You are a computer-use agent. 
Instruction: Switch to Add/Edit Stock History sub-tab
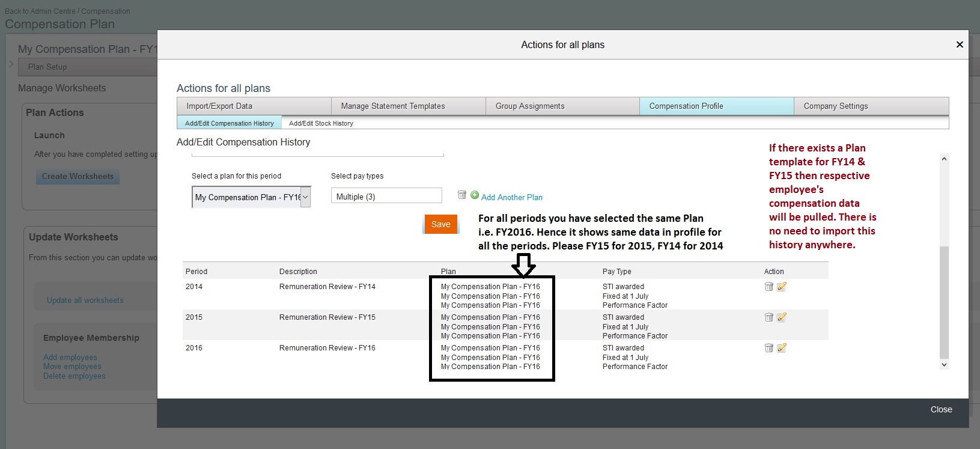321,123
